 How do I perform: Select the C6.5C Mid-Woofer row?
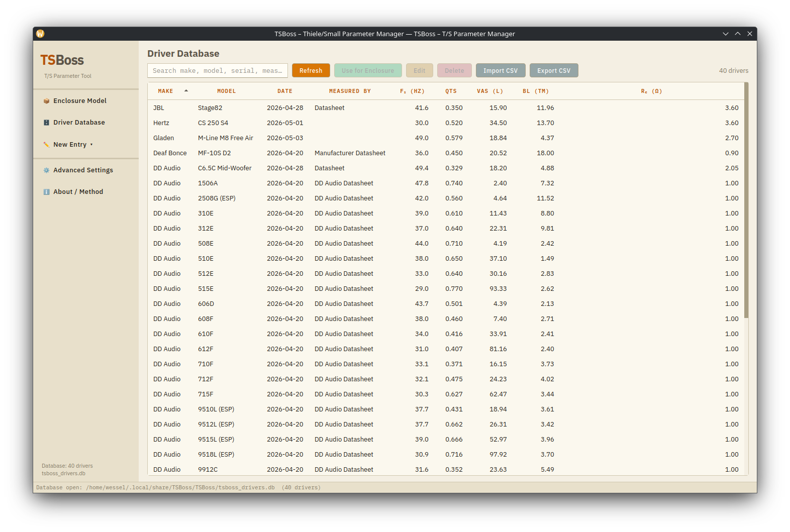446,168
